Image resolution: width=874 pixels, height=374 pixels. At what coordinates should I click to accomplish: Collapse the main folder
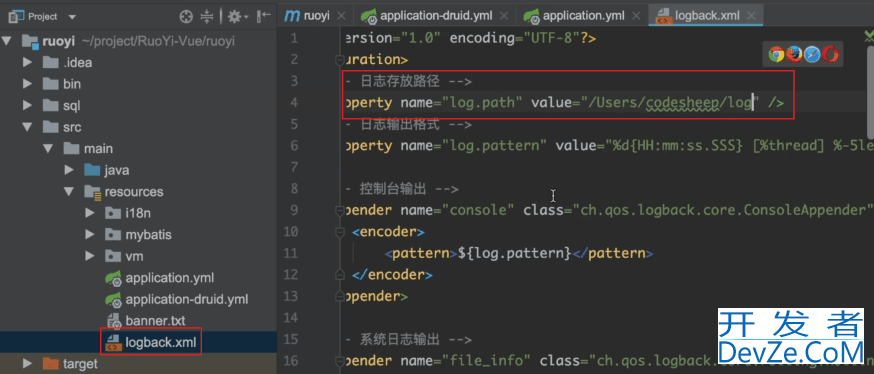(x=48, y=149)
